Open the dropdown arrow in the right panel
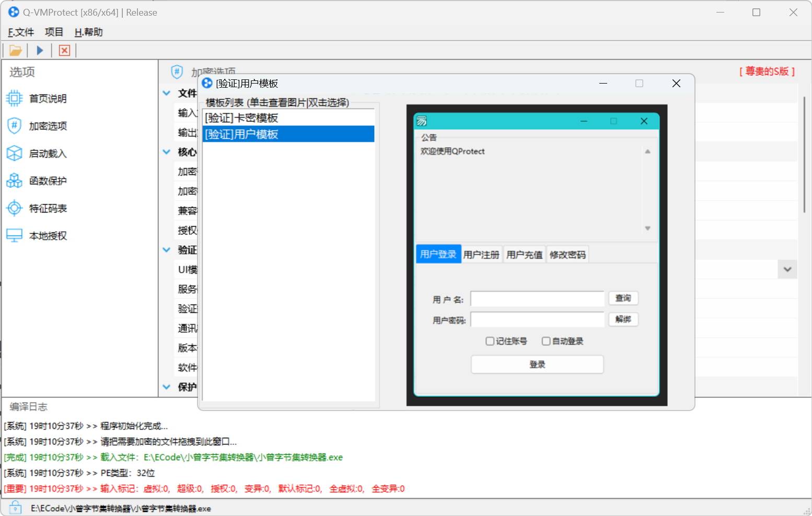Screen dimensions: 812x516 [787, 269]
